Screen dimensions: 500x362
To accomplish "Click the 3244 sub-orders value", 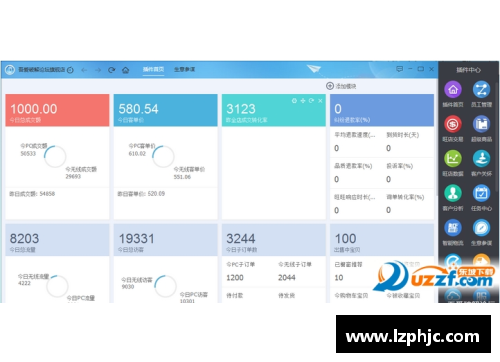I will (241, 239).
